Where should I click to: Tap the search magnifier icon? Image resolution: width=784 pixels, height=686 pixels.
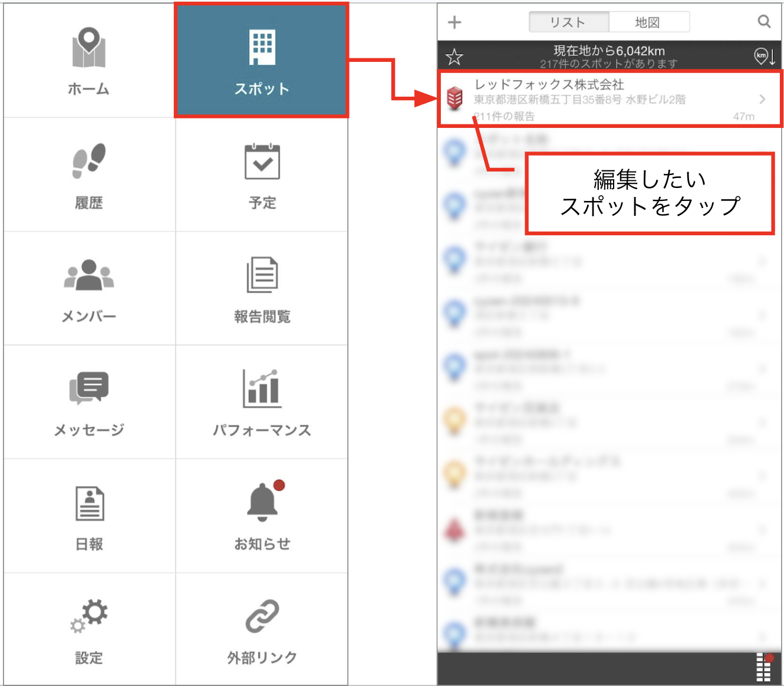[764, 22]
